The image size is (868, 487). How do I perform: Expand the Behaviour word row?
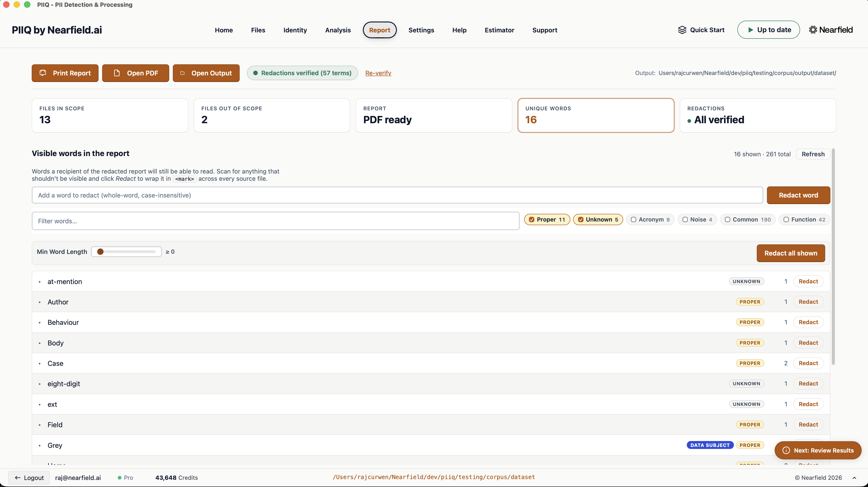(40, 323)
